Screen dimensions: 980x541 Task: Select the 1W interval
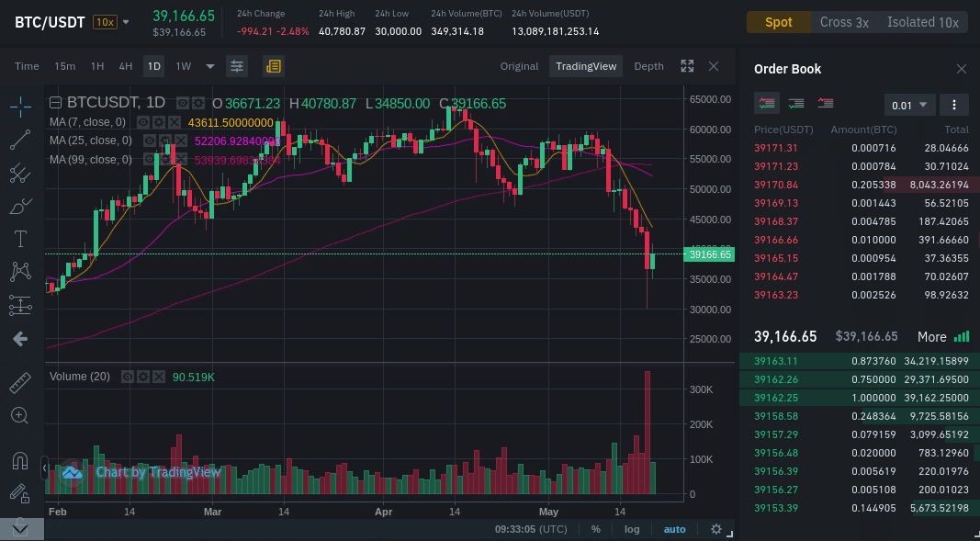click(x=183, y=66)
